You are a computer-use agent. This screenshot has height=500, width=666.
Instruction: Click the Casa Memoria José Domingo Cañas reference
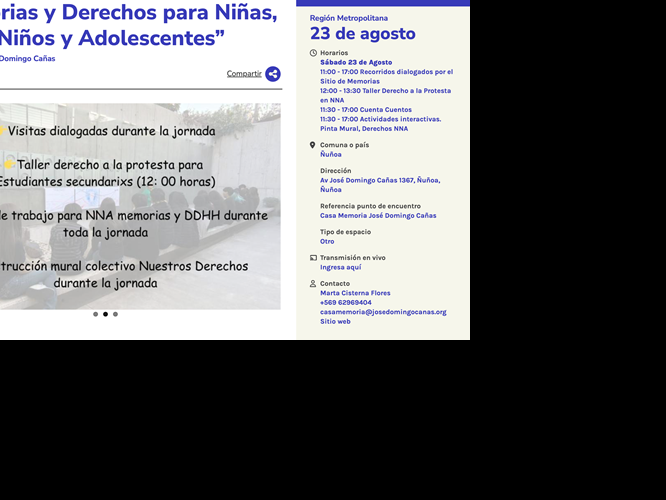tap(378, 216)
